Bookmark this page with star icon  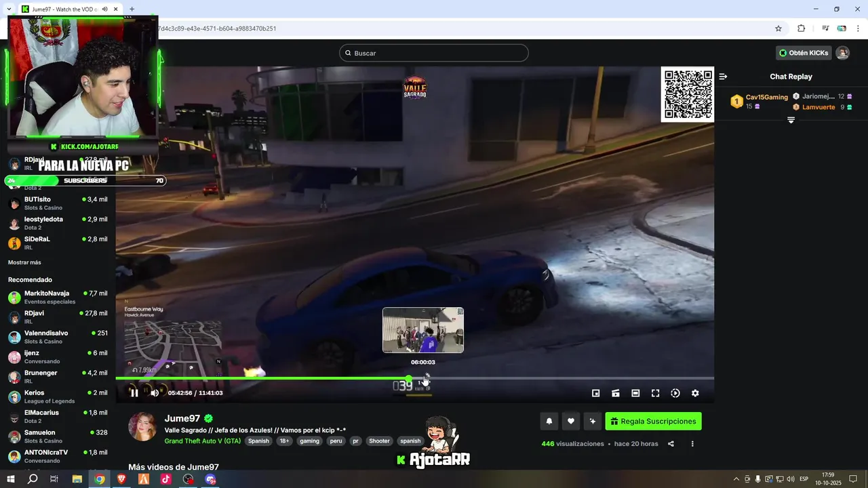(778, 28)
